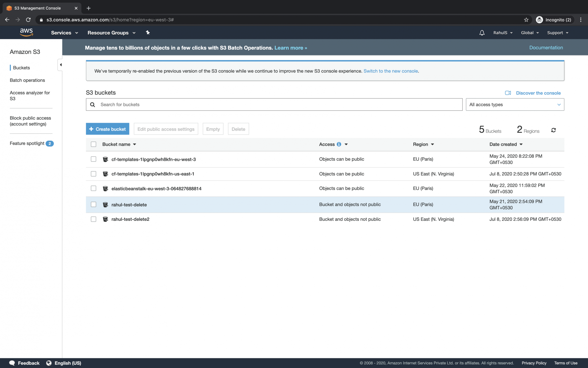Image resolution: width=588 pixels, height=368 pixels.
Task: Open the All access types dropdown
Action: point(514,105)
